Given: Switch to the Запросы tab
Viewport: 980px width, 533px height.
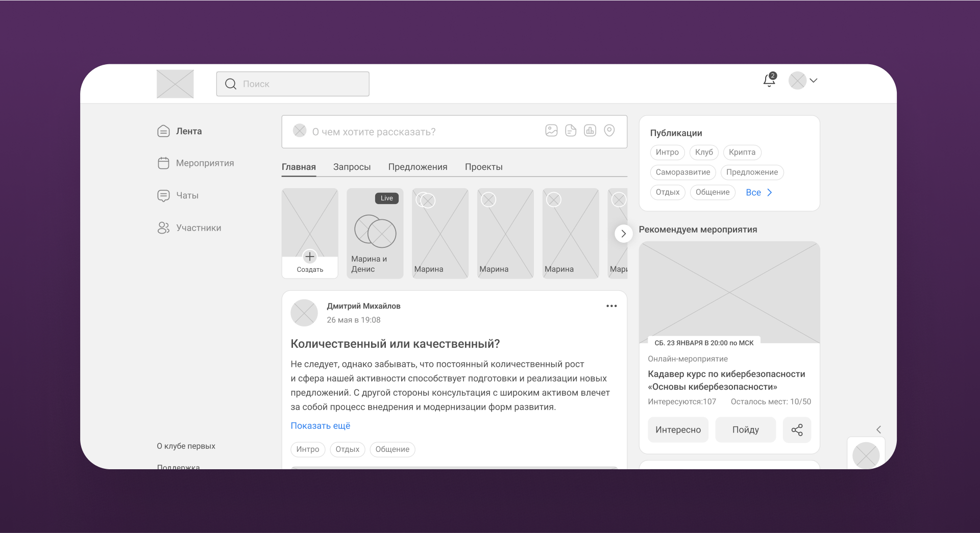Looking at the screenshot, I should click(x=352, y=167).
